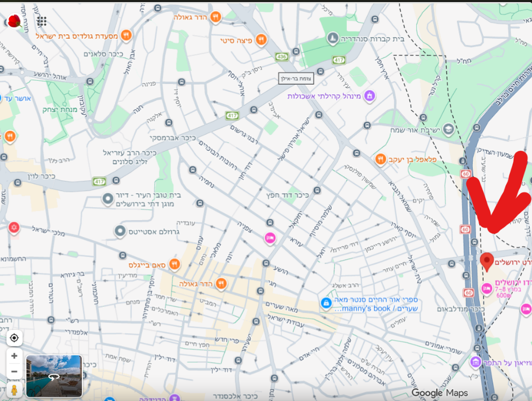Open the מסעדת גולדיס בית ישראל marker

[x=127, y=36]
